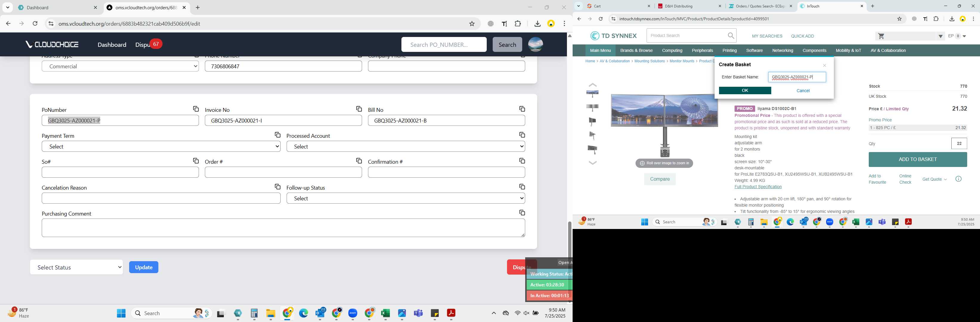Open the Networking menu
The width and height of the screenshot is (980, 322).
click(783, 51)
